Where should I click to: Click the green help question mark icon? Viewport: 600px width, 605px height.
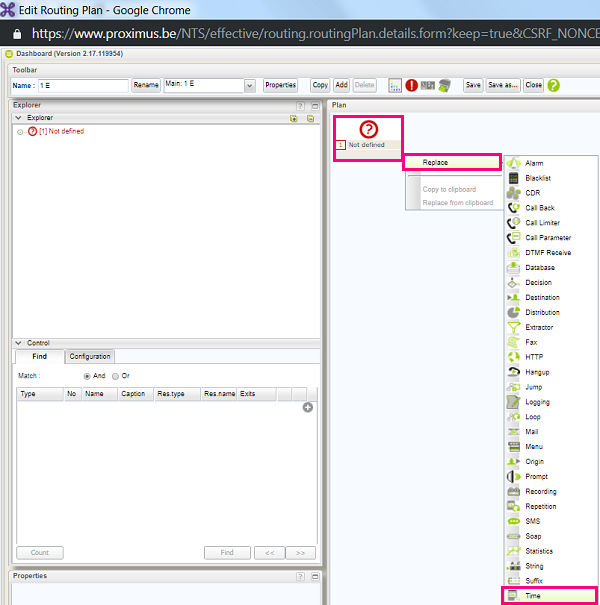coord(554,86)
